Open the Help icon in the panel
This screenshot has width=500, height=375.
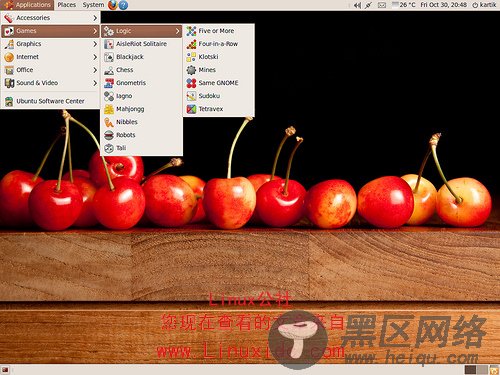point(123,5)
